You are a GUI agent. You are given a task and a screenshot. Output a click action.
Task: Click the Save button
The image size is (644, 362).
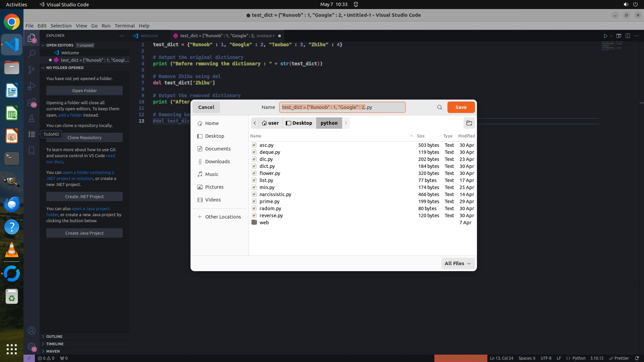click(461, 107)
